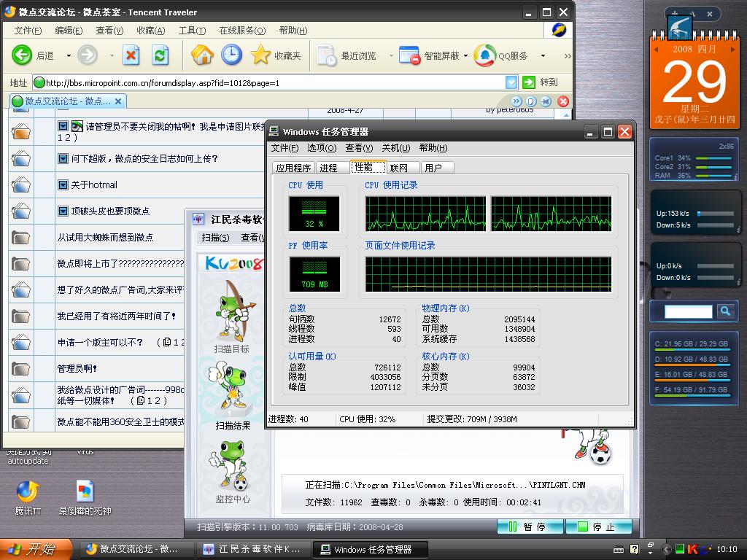Viewport: 747px width, 560px height.
Task: Go to previous month on the calendar gadget
Action: pos(657,50)
